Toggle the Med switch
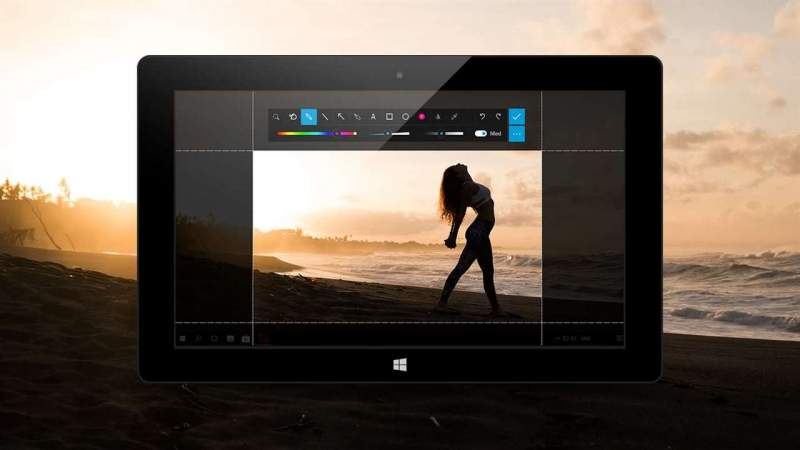800x450 pixels. (481, 134)
